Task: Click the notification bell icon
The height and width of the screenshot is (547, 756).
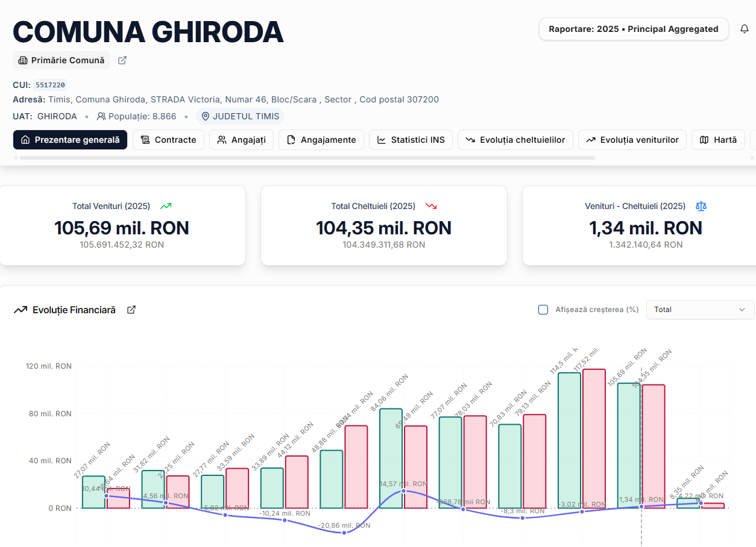Action: coord(745,29)
